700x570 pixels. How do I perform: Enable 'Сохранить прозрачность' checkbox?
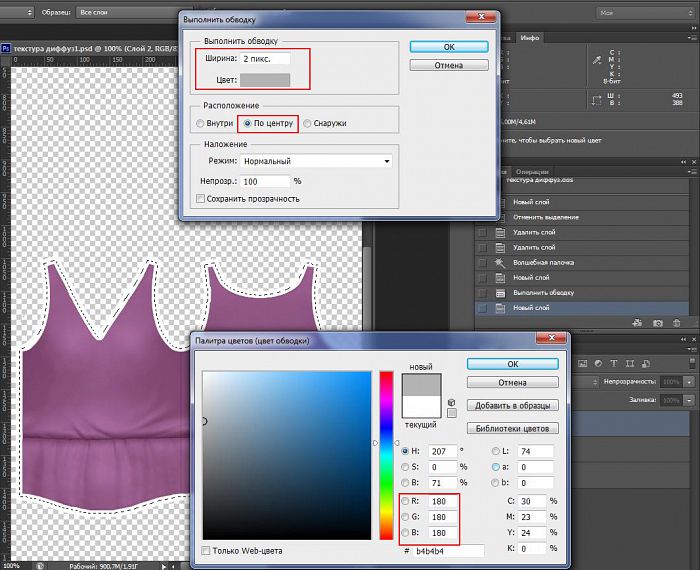pyautogui.click(x=201, y=199)
